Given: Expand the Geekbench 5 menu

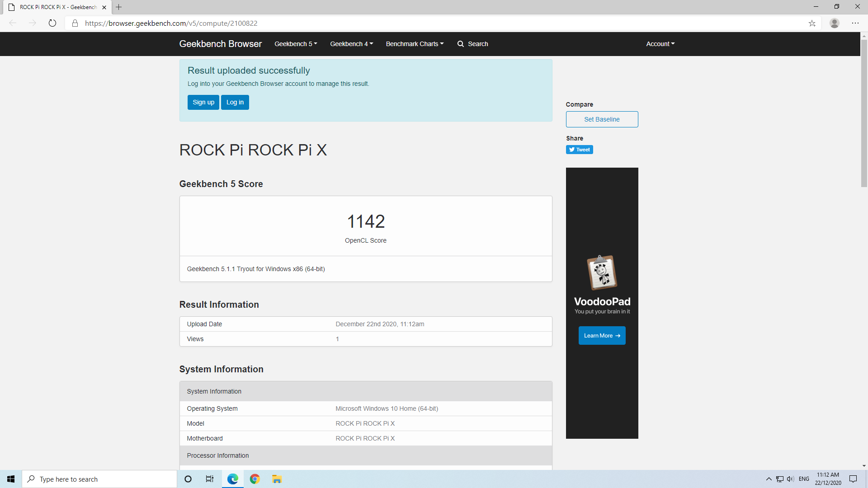Looking at the screenshot, I should click(x=296, y=44).
